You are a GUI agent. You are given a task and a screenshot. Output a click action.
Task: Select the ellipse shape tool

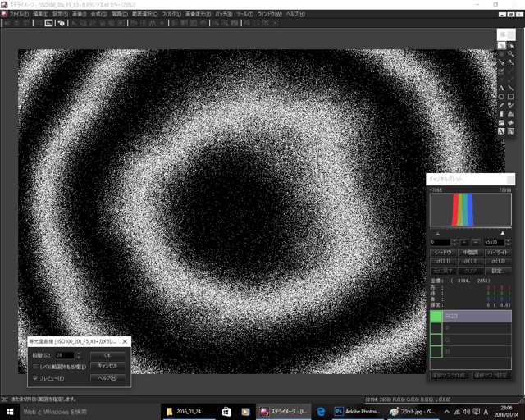(501, 97)
